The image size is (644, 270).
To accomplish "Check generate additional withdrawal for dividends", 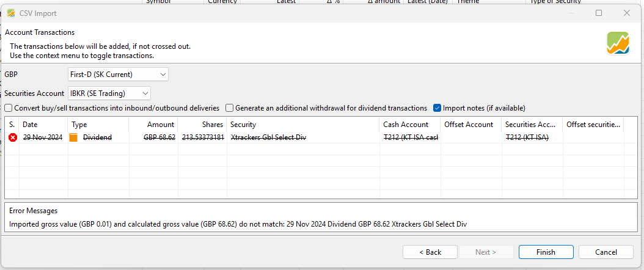I will (229, 108).
